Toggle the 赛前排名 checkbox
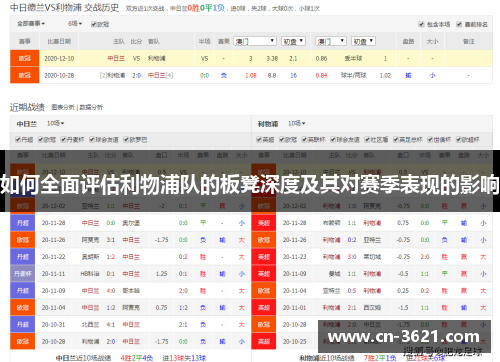Image resolution: width=500 pixels, height=362 pixels. (x=459, y=24)
